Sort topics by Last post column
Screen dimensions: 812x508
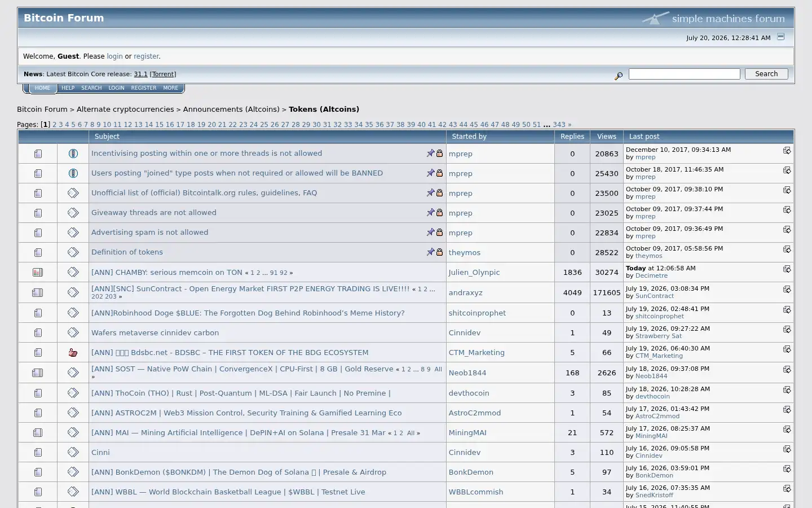(x=644, y=137)
